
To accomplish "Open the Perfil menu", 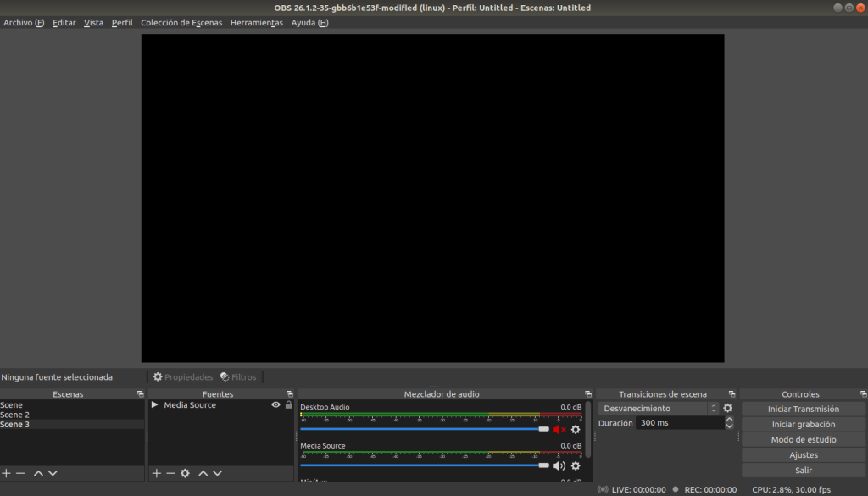I will click(122, 23).
